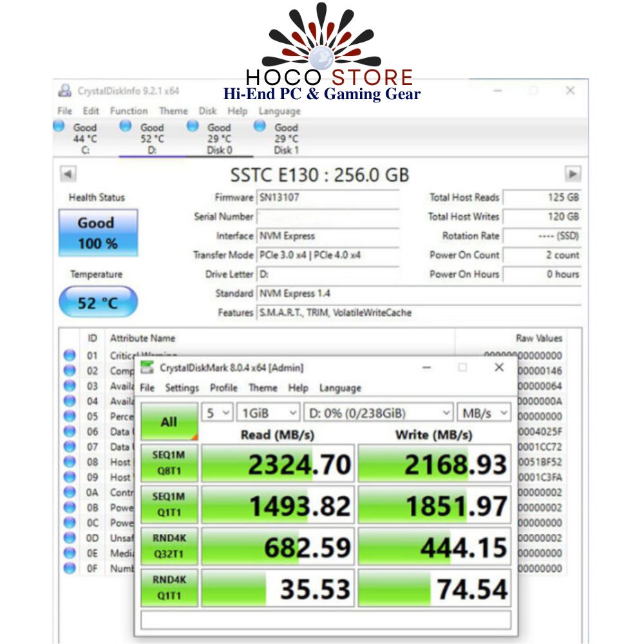
Task: Click the blue status orb for attribute 0B
Action: click(x=70, y=507)
